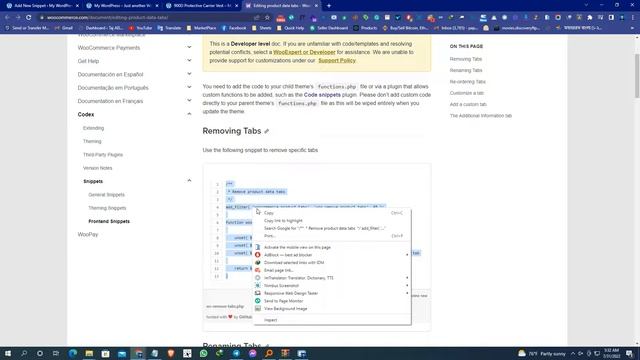The image size is (640, 360).
Task: Expand Documentación en Español section
Action: tap(189, 74)
